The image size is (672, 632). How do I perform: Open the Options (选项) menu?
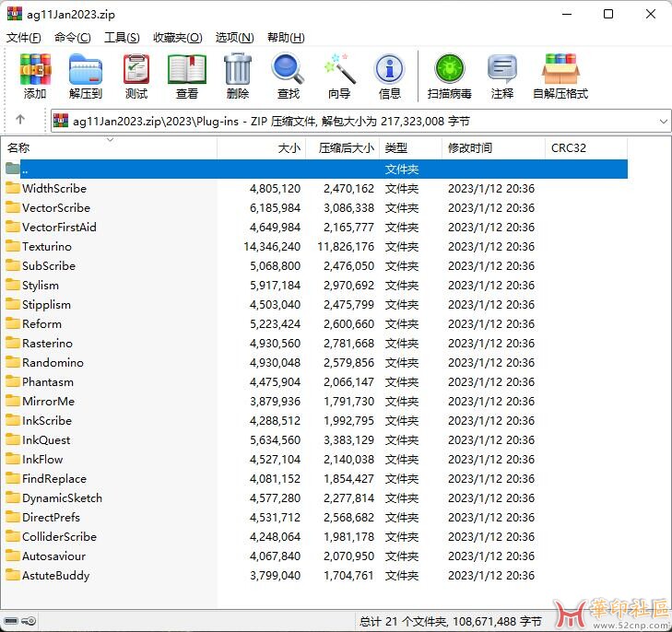tap(234, 38)
